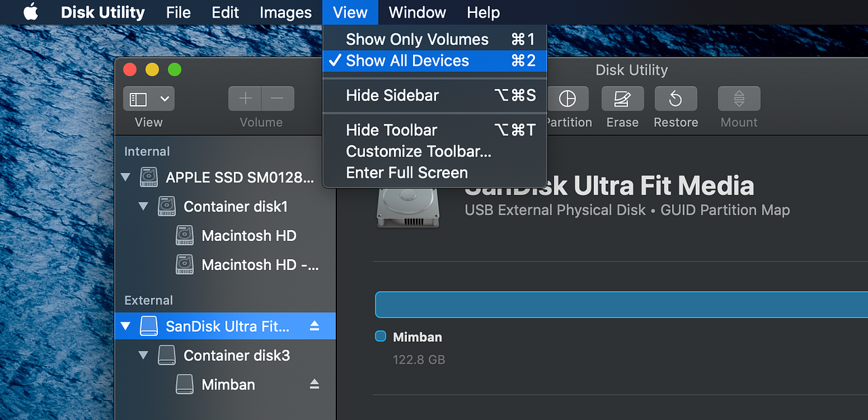The height and width of the screenshot is (420, 868).
Task: Eject the Mimban volume
Action: [x=314, y=384]
